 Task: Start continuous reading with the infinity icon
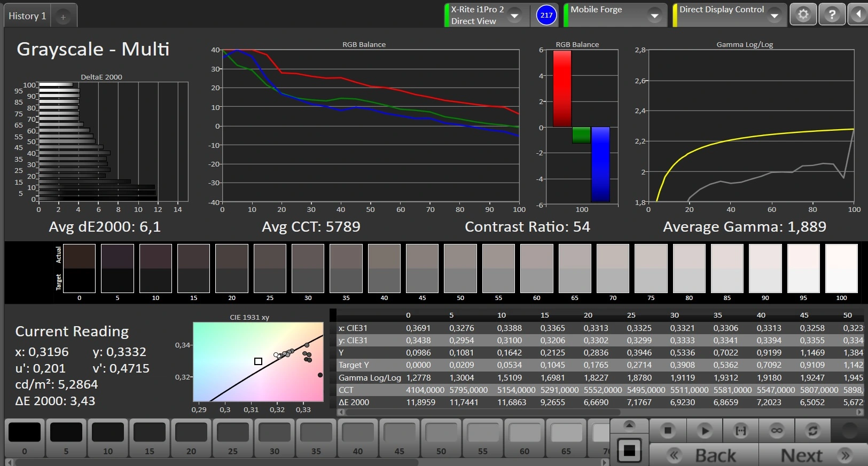pos(777,430)
